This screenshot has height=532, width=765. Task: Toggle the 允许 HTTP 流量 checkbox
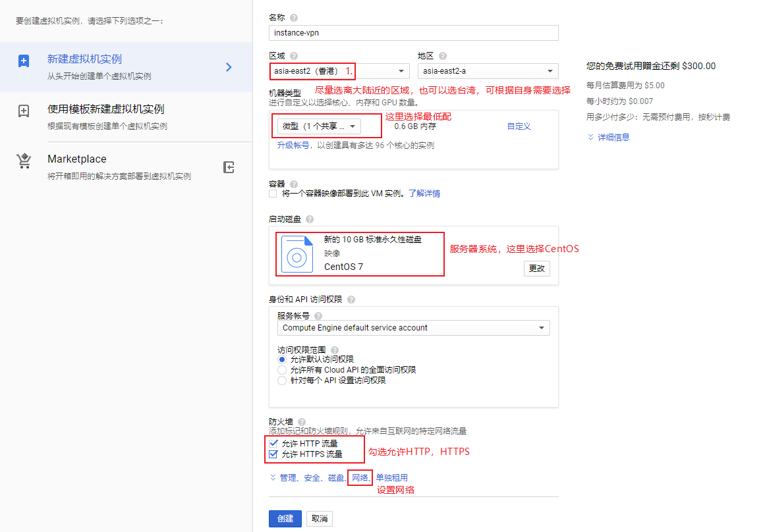pyautogui.click(x=273, y=443)
